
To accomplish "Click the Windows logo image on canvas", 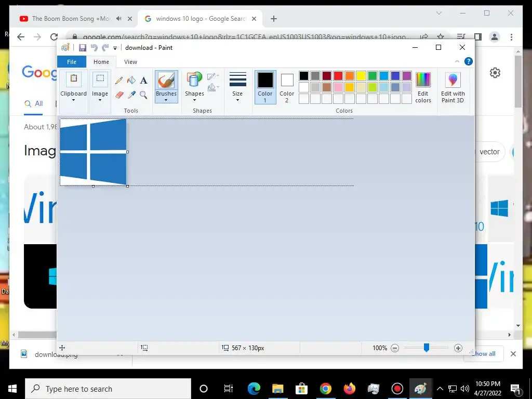I will (93, 152).
